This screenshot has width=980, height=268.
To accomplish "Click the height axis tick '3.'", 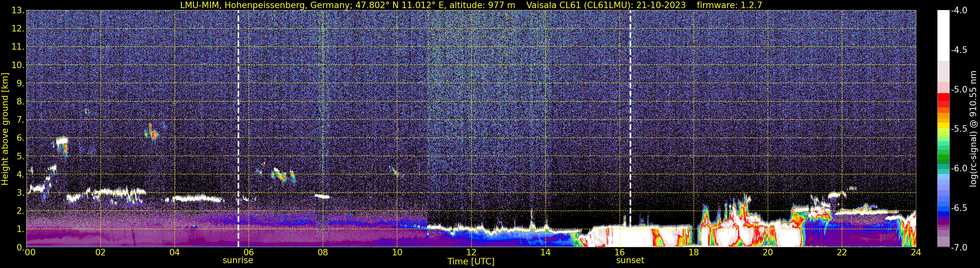I will [x=20, y=192].
